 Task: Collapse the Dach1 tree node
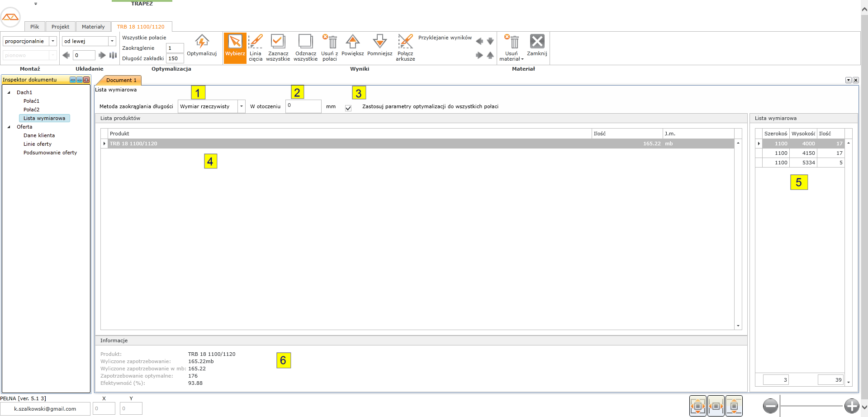9,92
